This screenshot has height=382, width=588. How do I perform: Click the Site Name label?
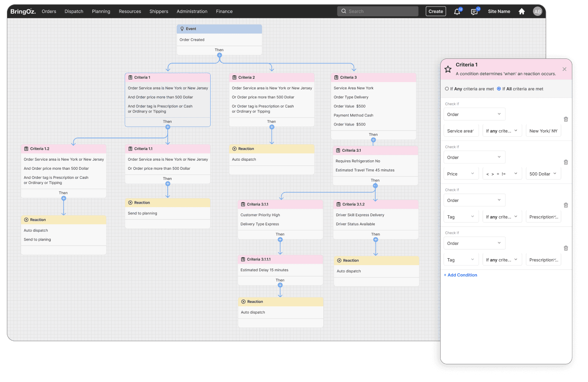499,12
